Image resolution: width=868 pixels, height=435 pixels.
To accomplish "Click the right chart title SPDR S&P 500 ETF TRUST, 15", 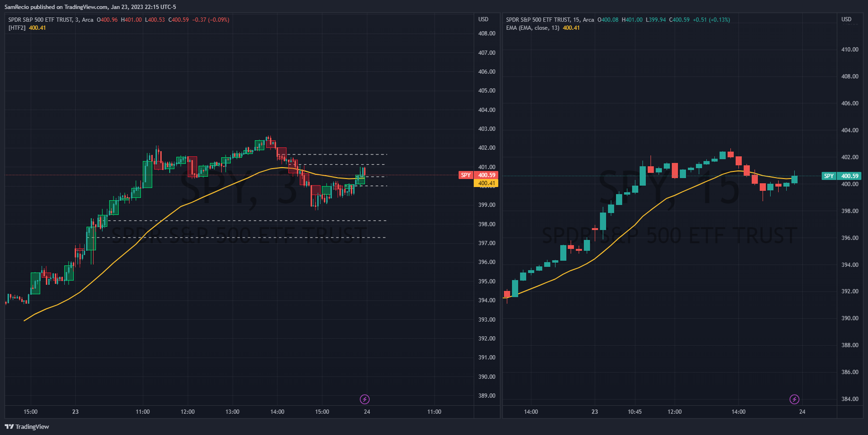I will click(x=550, y=20).
